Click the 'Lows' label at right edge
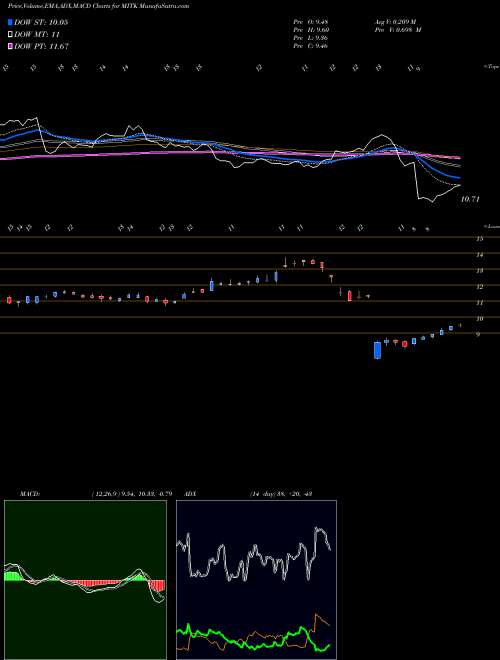The height and width of the screenshot is (660, 500). click(x=491, y=226)
